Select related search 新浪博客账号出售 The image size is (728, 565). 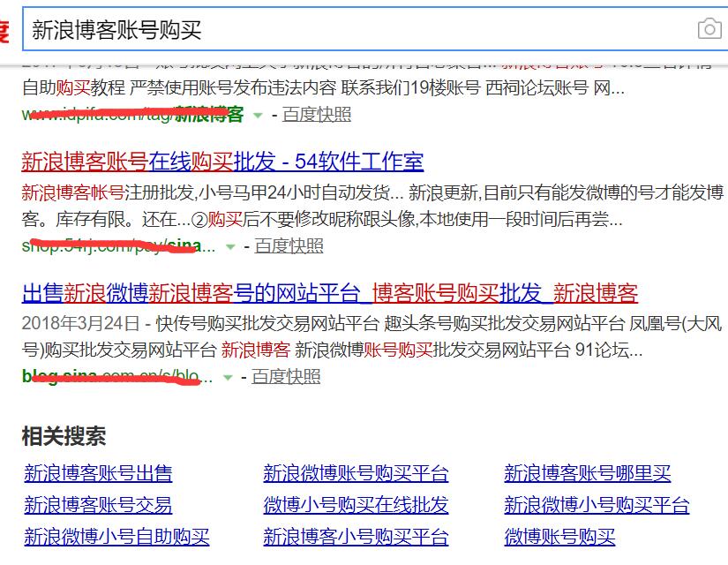[x=98, y=473]
